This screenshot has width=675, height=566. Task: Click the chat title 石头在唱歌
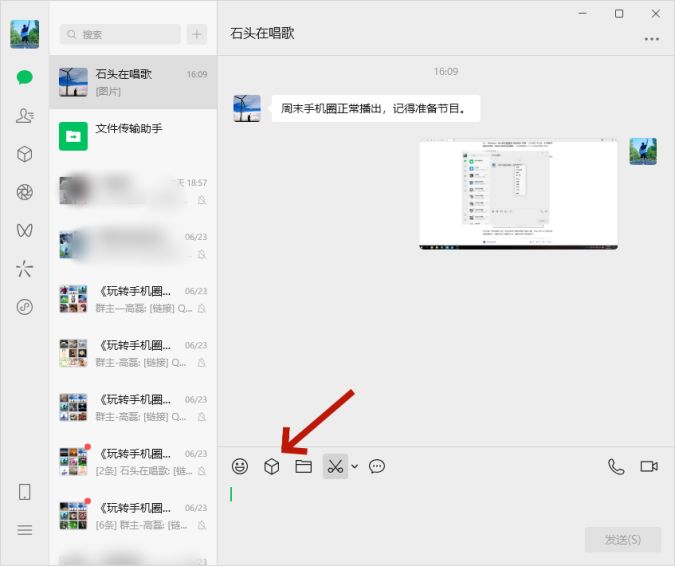click(x=262, y=34)
